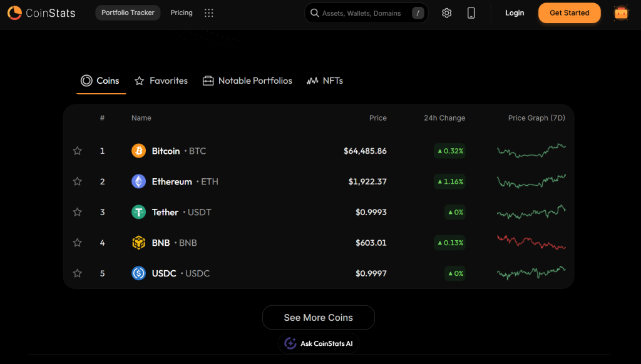Switch to the Coins tab

tap(100, 81)
